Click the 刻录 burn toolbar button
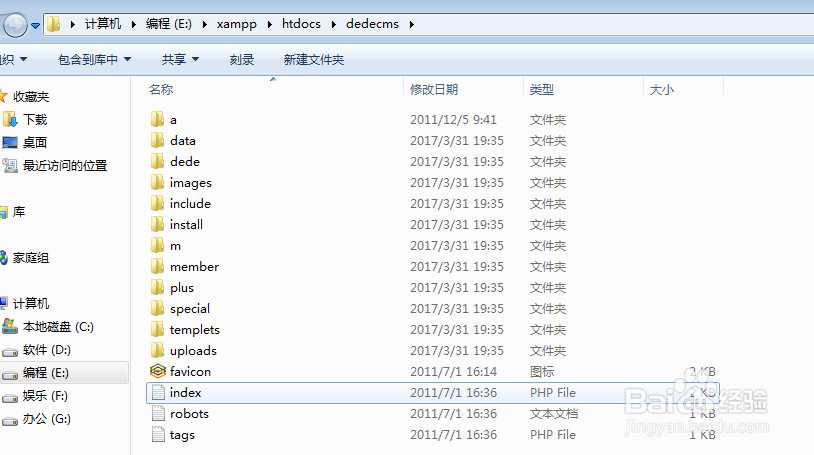The height and width of the screenshot is (455, 814). [242, 60]
